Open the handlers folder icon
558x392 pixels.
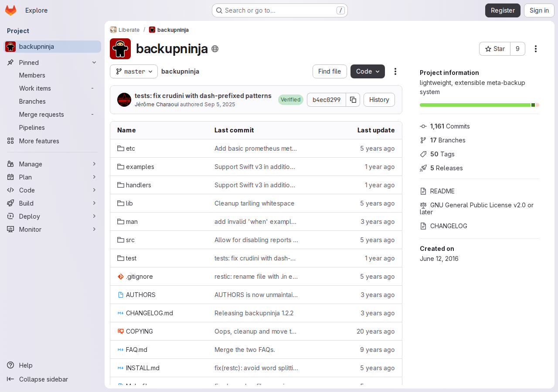coord(121,185)
